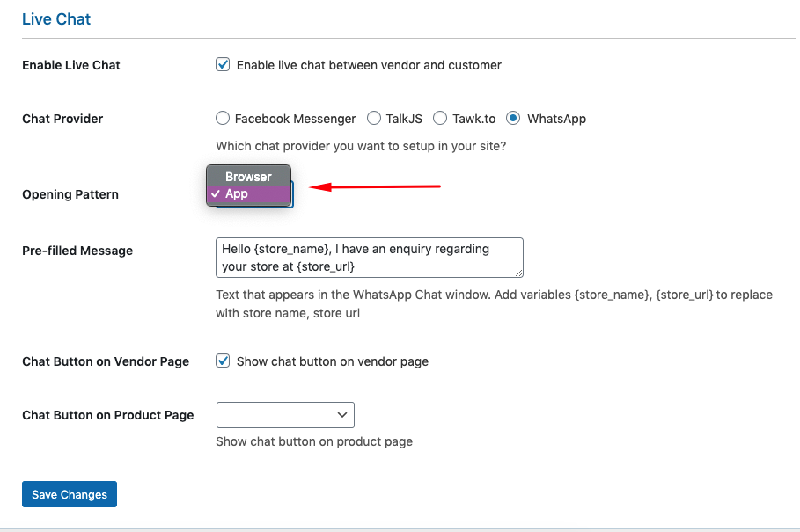Screen dimensions: 800x532
Task: Click the Pre-filled Message field label
Action: point(77,251)
